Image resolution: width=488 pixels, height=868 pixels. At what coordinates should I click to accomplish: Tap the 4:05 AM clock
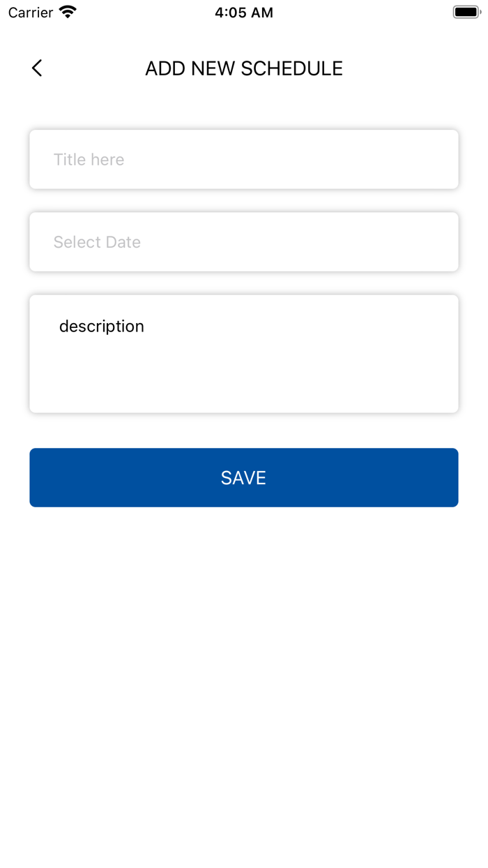tap(244, 13)
